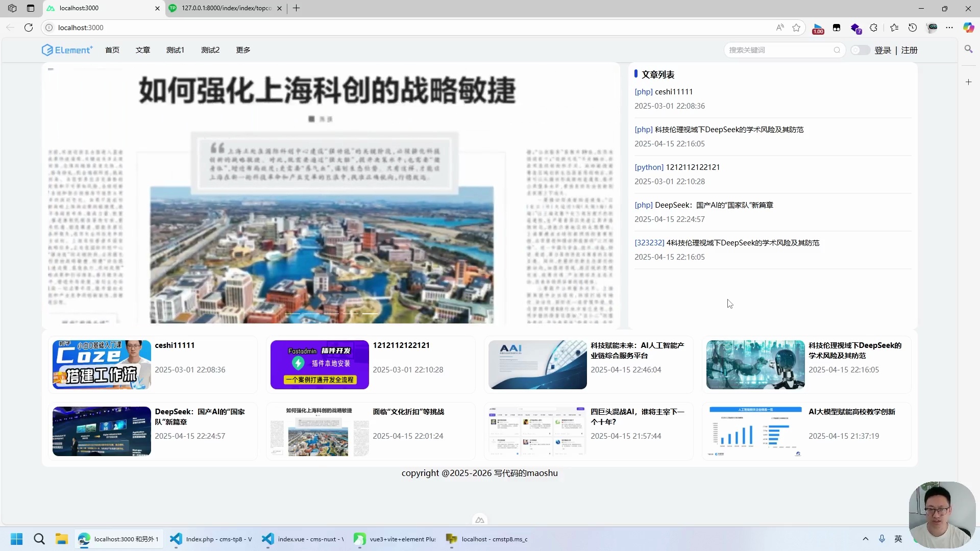Add page to favorites with star icon

pyautogui.click(x=796, y=28)
